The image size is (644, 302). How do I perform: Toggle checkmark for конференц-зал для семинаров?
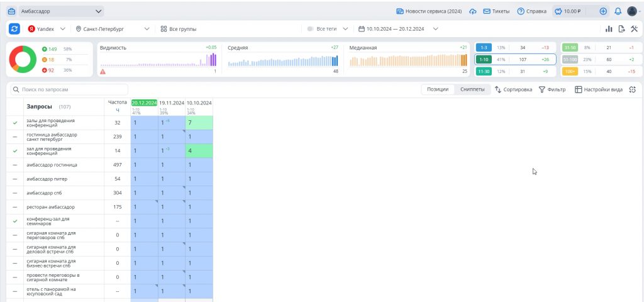[x=15, y=221]
